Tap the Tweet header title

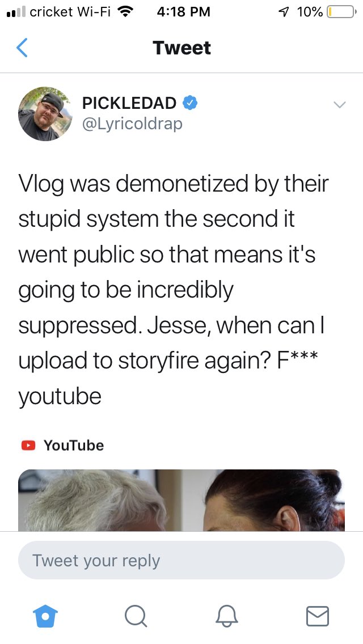[181, 48]
